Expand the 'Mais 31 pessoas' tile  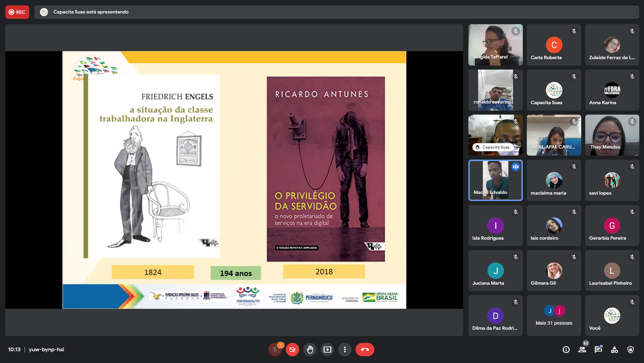(554, 316)
